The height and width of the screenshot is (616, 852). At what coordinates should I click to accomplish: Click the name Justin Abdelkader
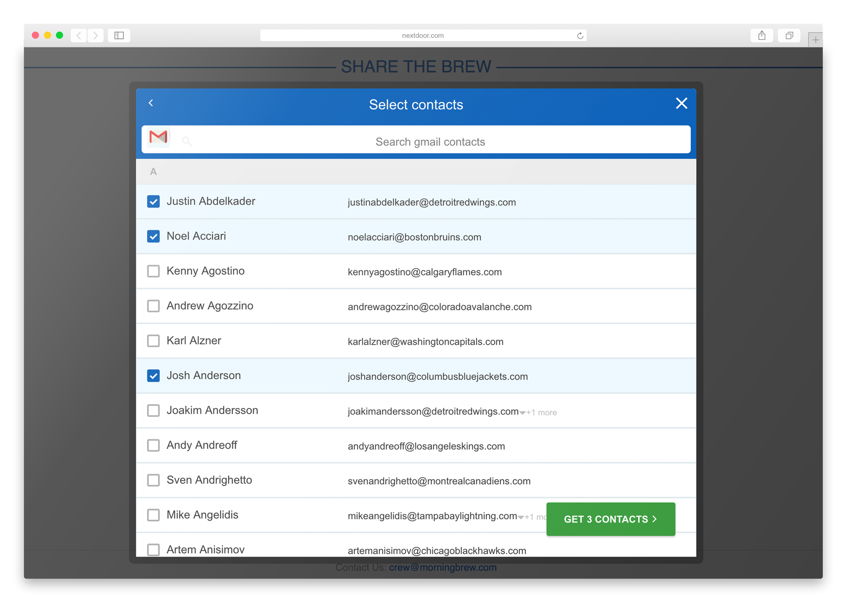211,201
